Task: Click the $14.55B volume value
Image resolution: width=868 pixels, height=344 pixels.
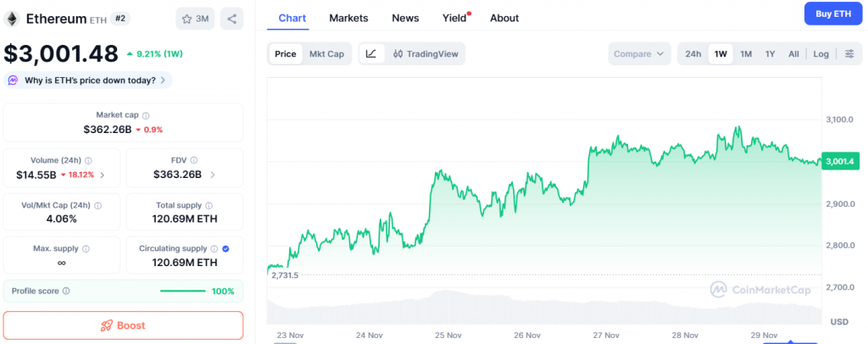Action: click(36, 175)
